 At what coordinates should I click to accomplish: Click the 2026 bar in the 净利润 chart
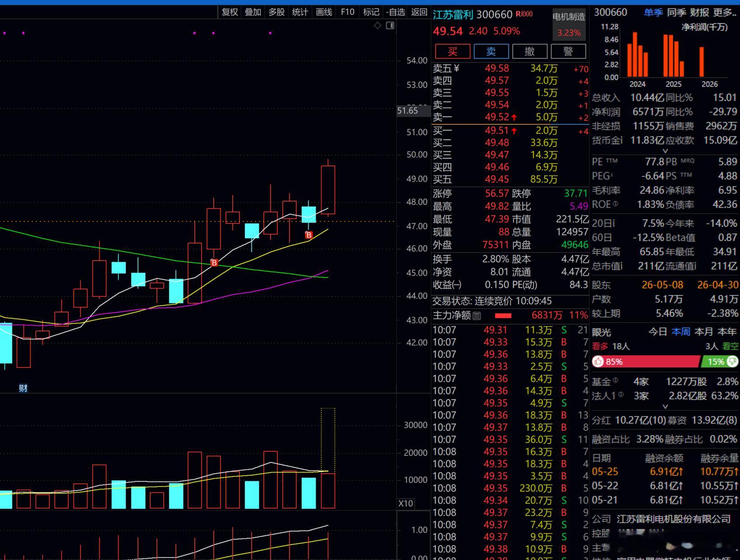tap(702, 62)
